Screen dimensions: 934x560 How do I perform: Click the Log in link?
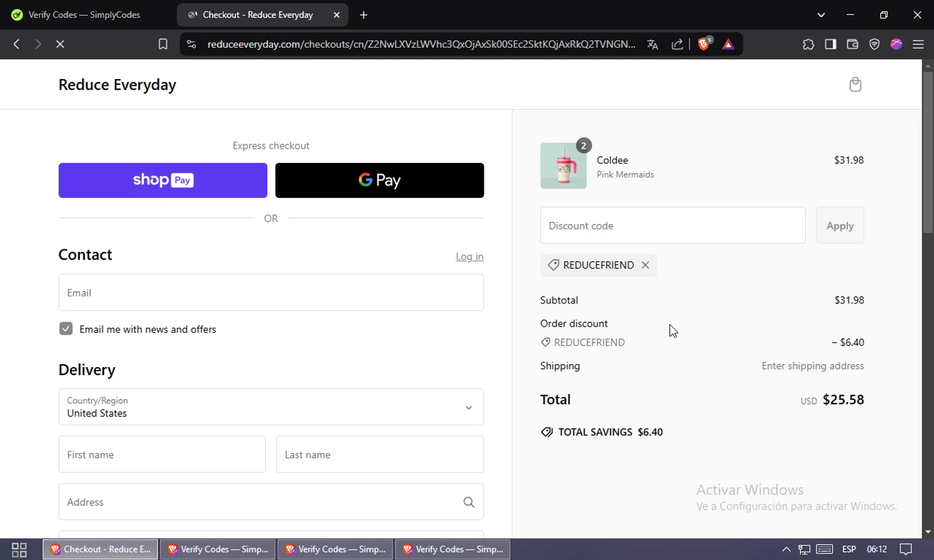click(x=469, y=256)
